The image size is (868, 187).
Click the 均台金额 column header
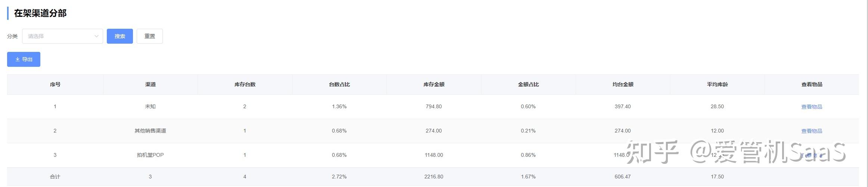(x=623, y=84)
